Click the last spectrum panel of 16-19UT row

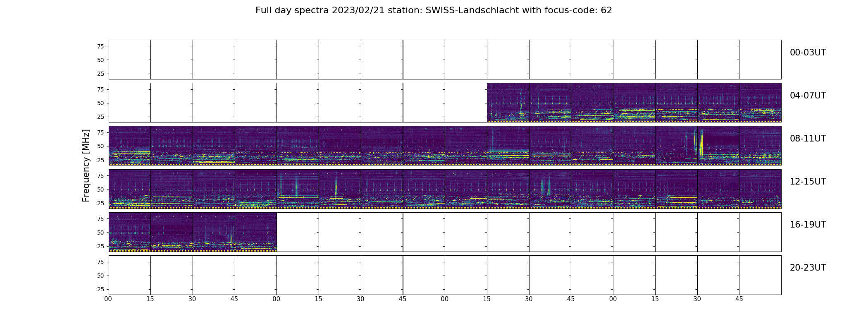point(255,232)
